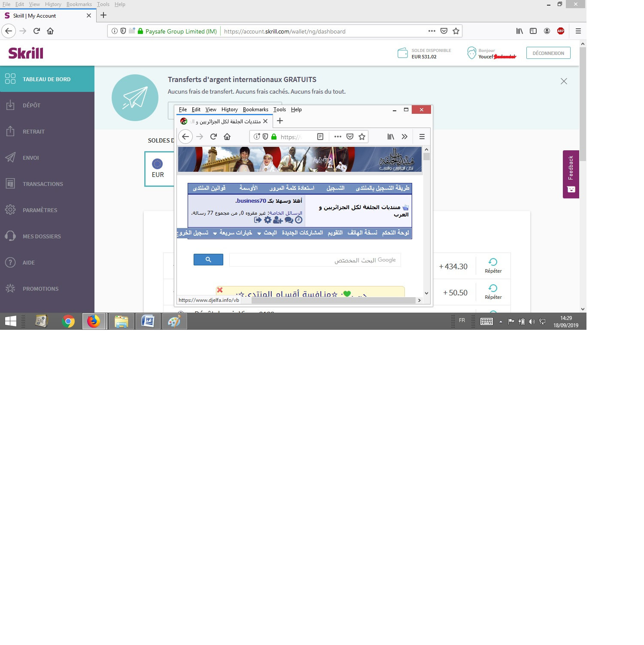Screen dimensions: 644x645
Task: Bookmark the Skrill dashboard page with star
Action: point(456,31)
